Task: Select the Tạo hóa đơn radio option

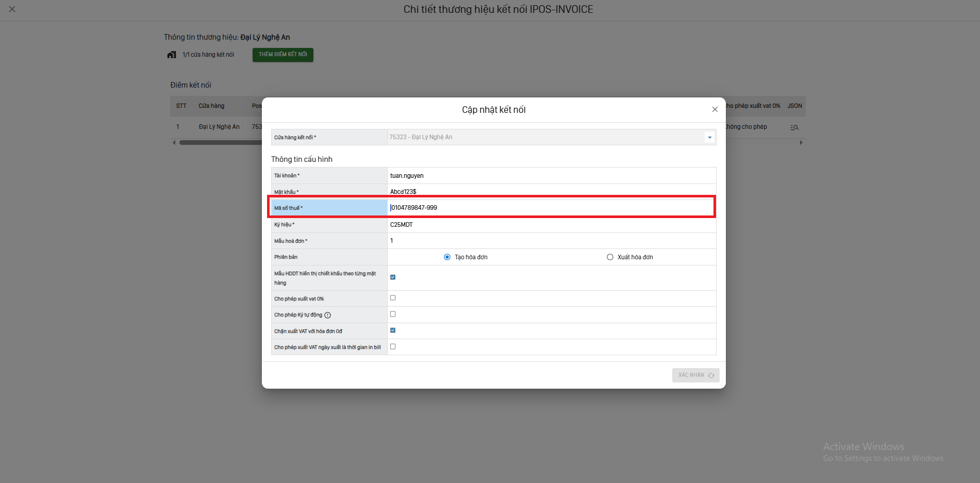Action: point(447,257)
